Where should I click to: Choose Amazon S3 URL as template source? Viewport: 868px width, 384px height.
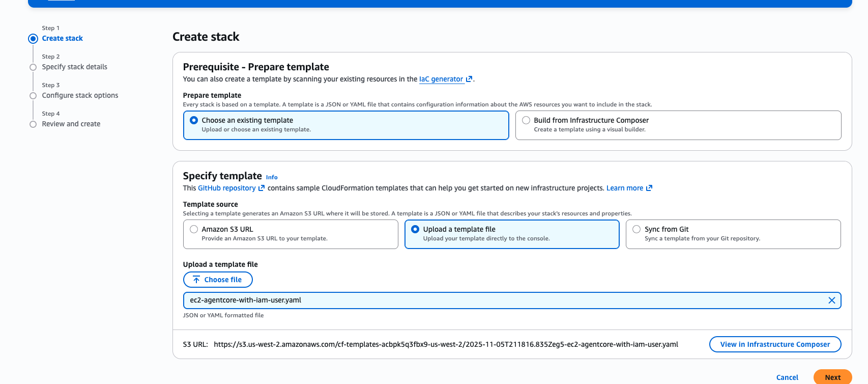(x=194, y=229)
